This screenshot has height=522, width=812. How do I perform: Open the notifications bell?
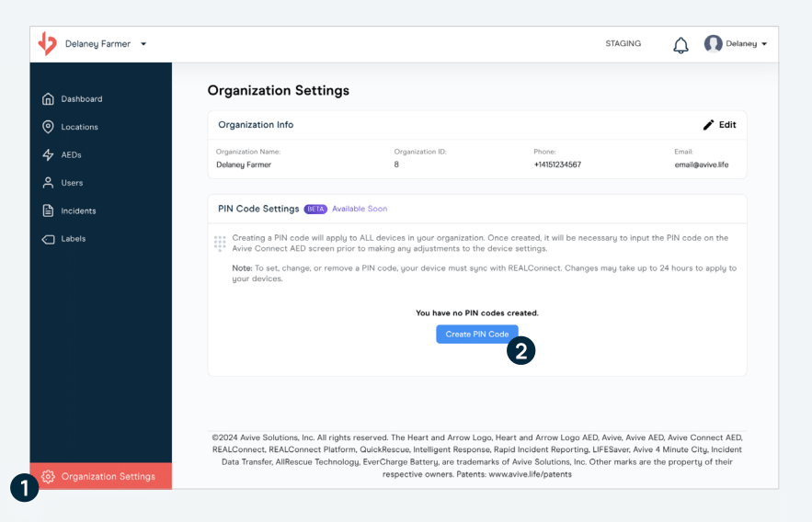pos(680,45)
